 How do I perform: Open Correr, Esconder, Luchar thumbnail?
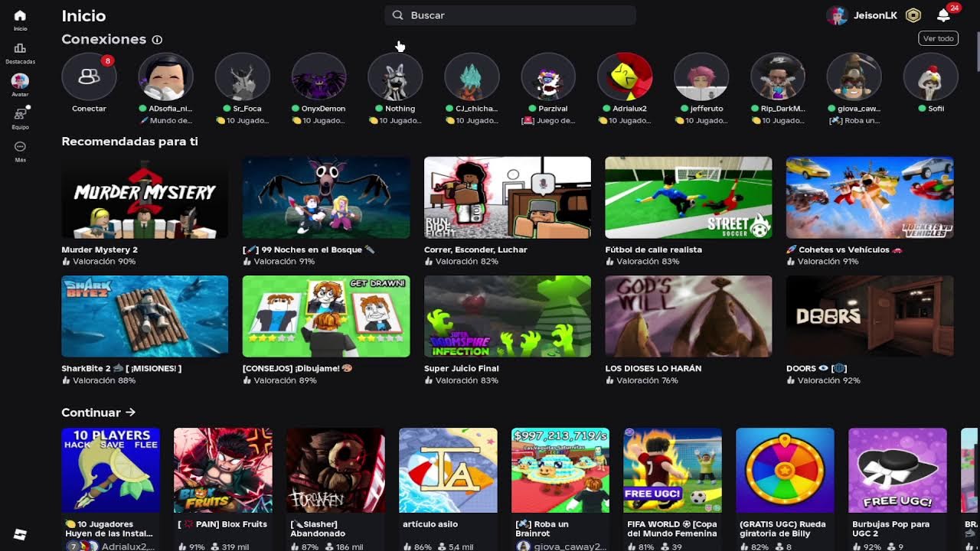pyautogui.click(x=508, y=197)
